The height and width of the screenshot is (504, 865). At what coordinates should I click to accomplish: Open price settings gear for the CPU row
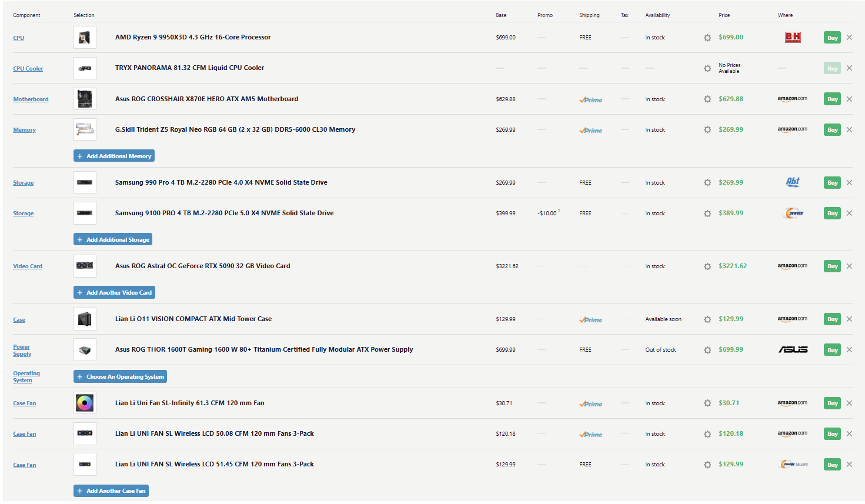(x=707, y=38)
